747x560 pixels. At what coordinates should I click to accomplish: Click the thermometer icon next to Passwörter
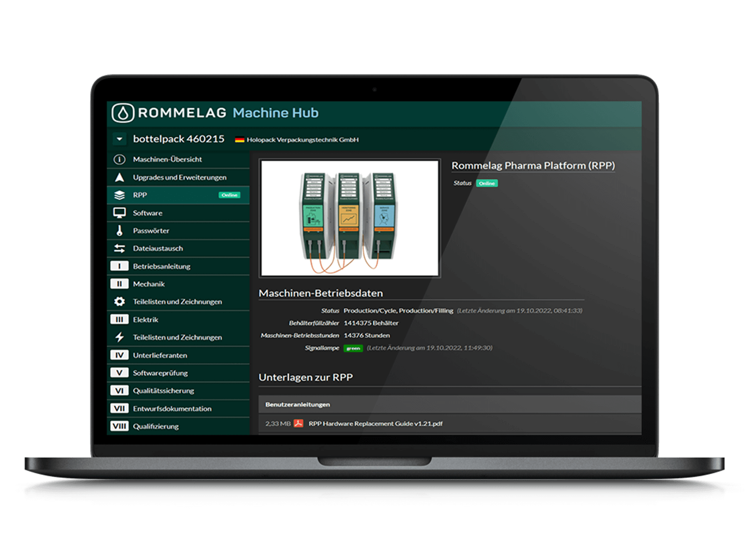[x=120, y=231]
